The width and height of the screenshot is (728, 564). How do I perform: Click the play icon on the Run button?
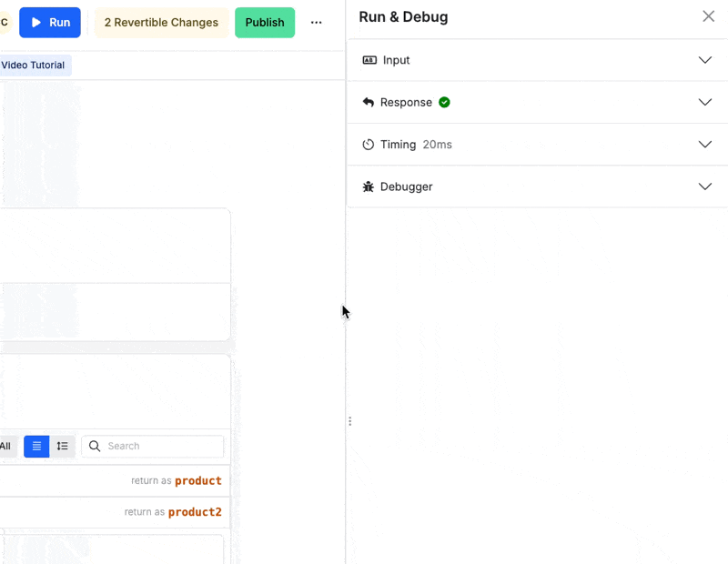(36, 22)
